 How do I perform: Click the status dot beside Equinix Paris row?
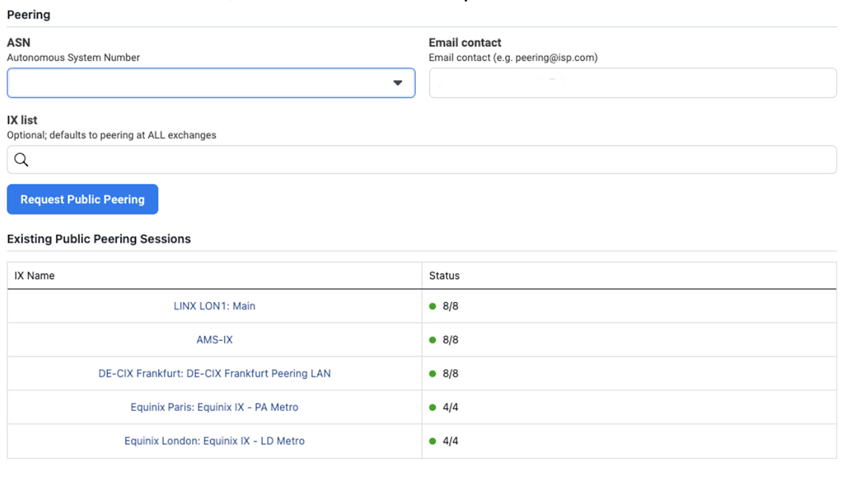pos(433,407)
